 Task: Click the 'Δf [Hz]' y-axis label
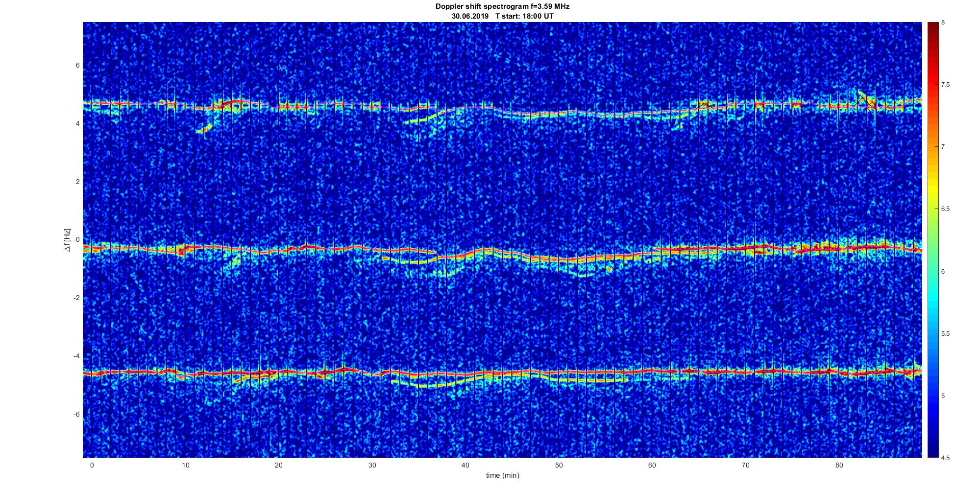(68, 240)
